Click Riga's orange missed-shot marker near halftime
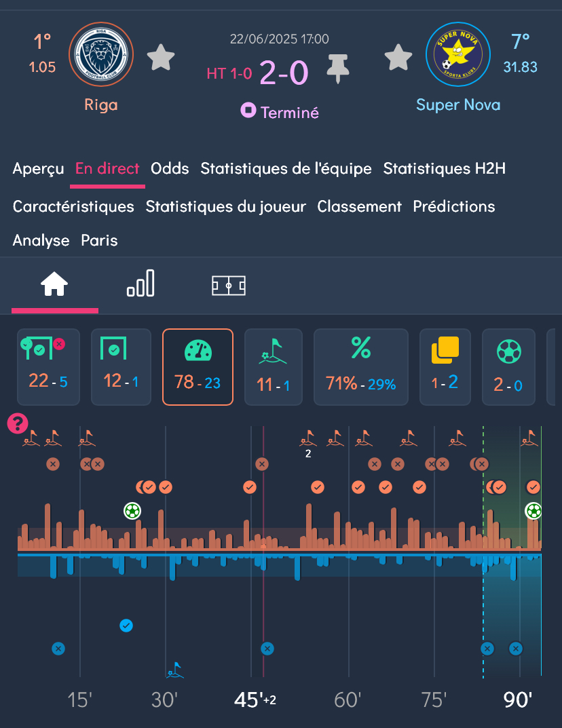Viewport: 562px width, 728px height. [262, 464]
